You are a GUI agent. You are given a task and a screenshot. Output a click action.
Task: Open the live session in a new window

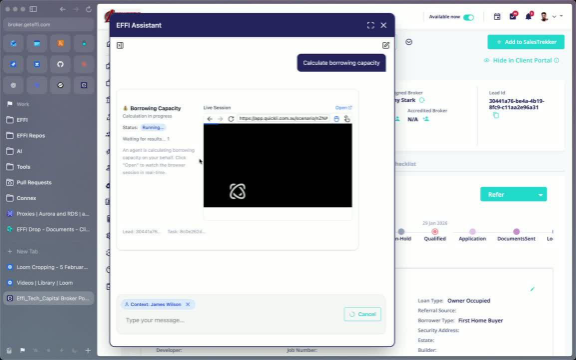[x=343, y=108]
